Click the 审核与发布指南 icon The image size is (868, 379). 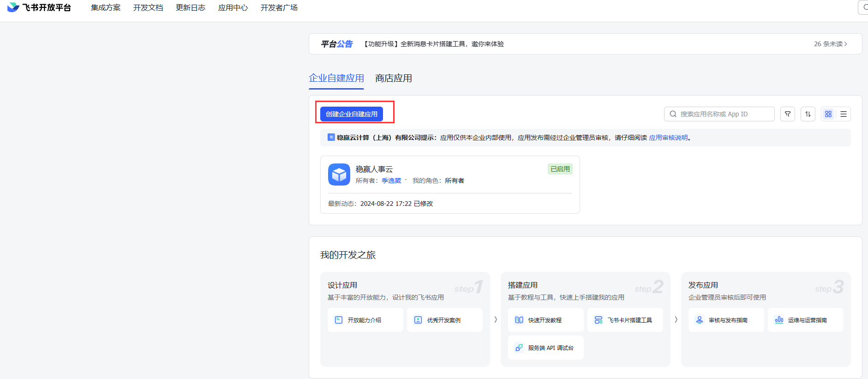[x=700, y=320]
